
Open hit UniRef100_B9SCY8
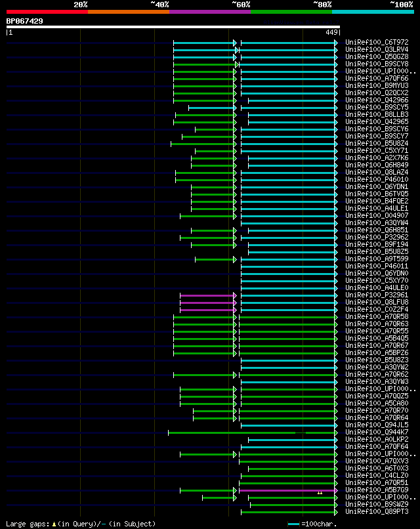coord(377,64)
